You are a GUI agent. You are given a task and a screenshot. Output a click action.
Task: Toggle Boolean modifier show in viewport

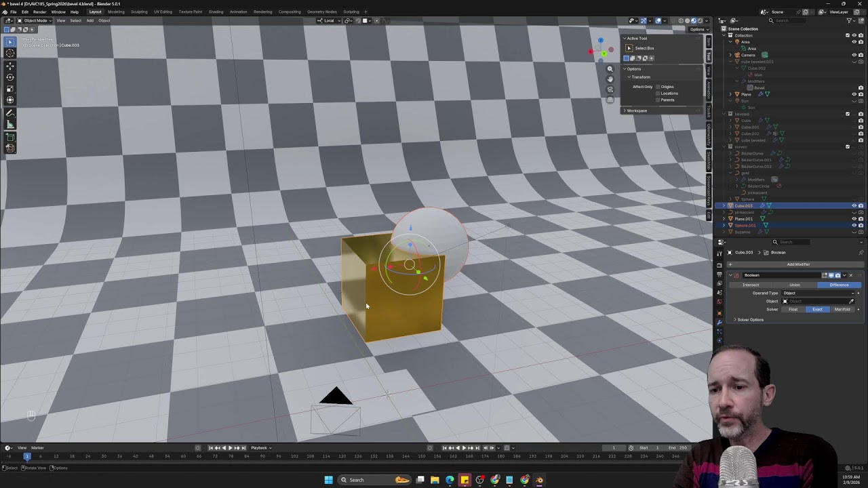(x=831, y=275)
